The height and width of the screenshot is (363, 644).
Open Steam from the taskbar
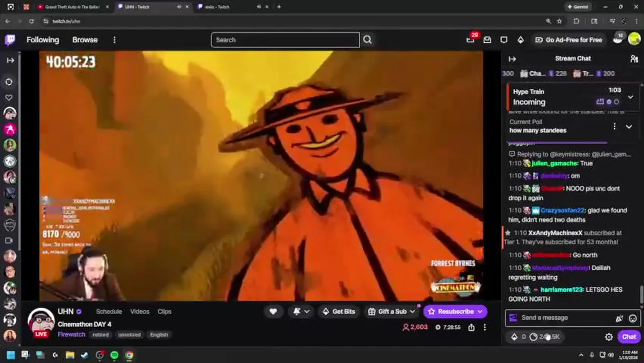[85, 355]
